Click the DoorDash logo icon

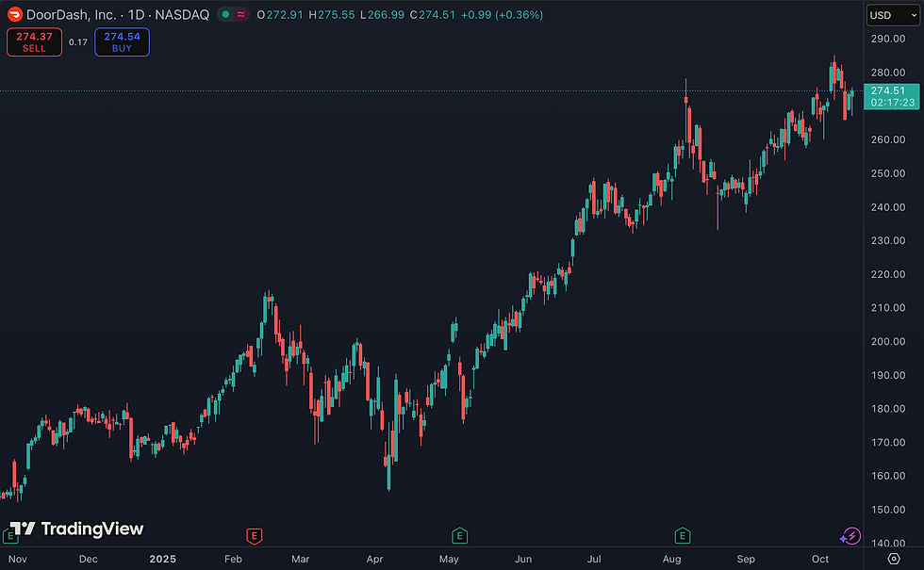pyautogui.click(x=15, y=14)
